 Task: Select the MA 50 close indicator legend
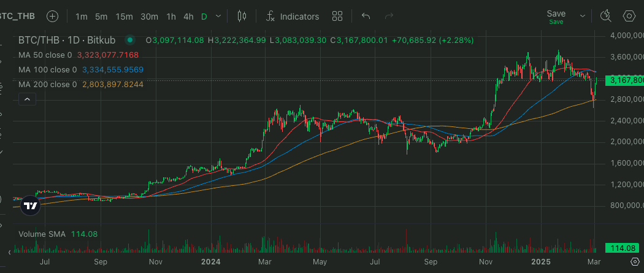click(x=45, y=55)
